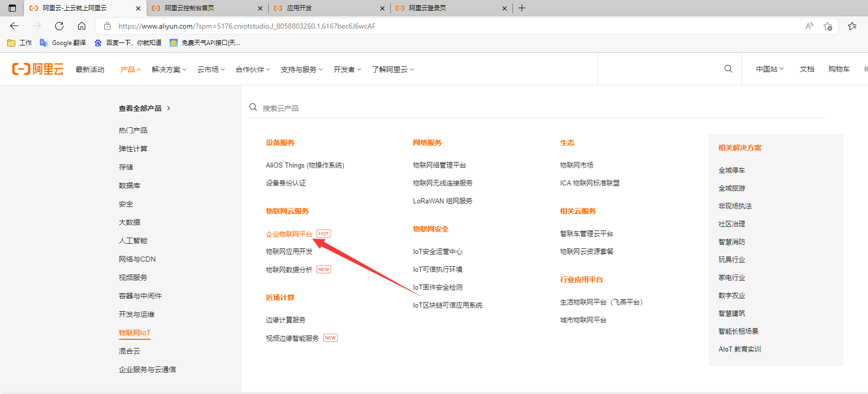
Task: Reload the page with refresh icon
Action: (x=59, y=26)
